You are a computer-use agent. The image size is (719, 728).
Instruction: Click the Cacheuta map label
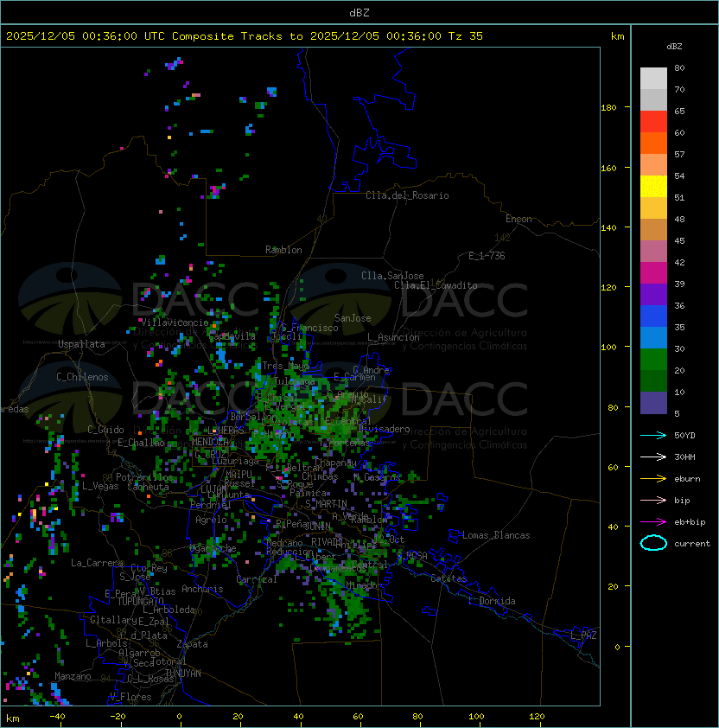click(x=148, y=487)
